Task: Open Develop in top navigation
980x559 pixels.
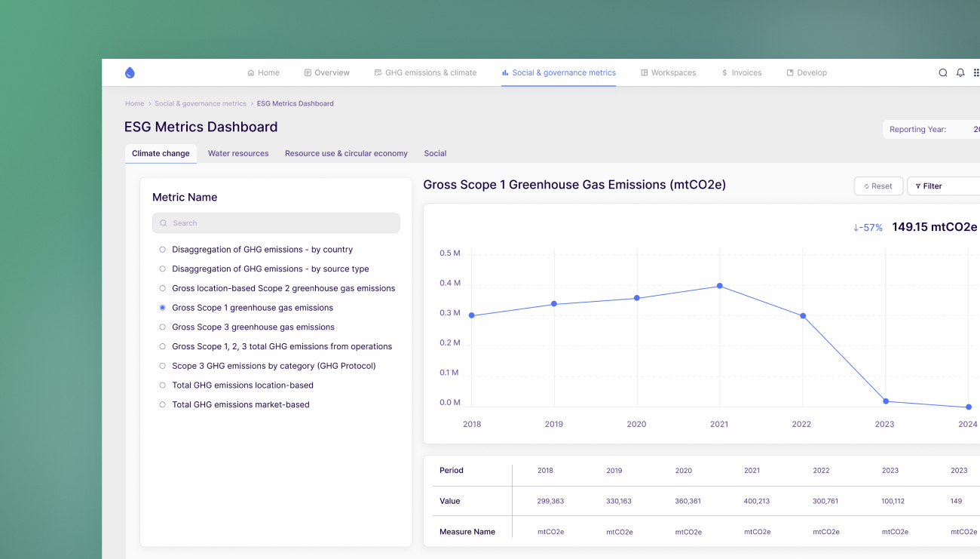Action: pos(807,72)
